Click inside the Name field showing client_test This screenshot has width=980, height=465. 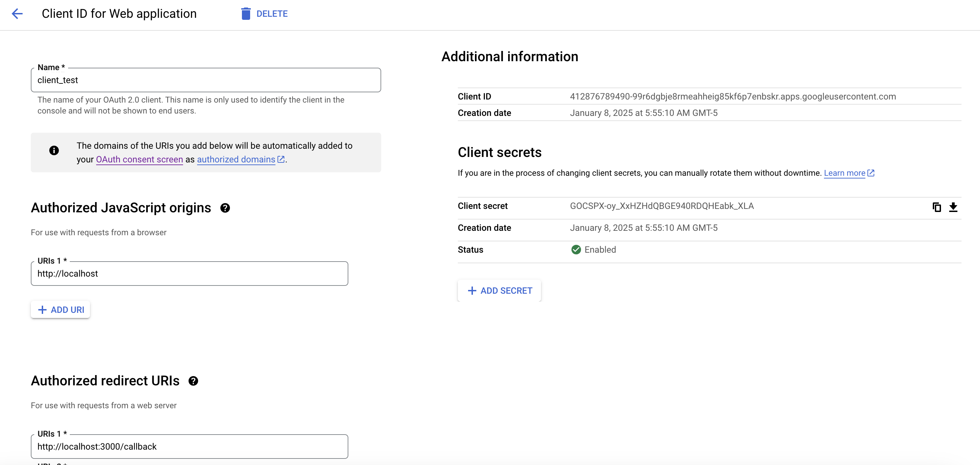point(205,80)
